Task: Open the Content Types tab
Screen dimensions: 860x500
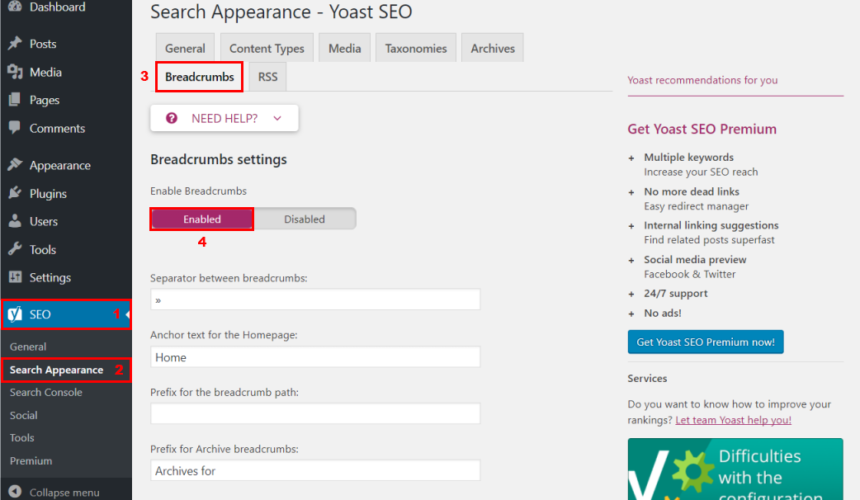Action: tap(267, 48)
